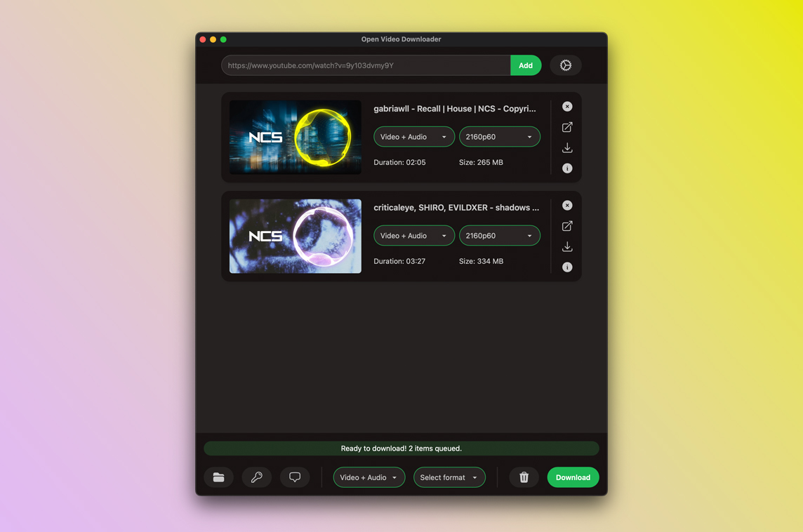Show info for criticaleye shadows video
803x532 pixels.
(567, 267)
